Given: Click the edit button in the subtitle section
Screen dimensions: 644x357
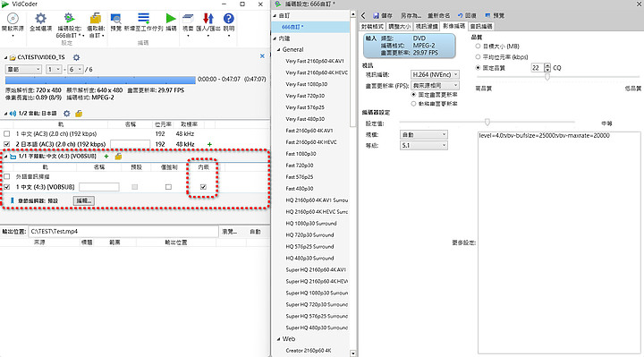Looking at the screenshot, I should coord(84,201).
